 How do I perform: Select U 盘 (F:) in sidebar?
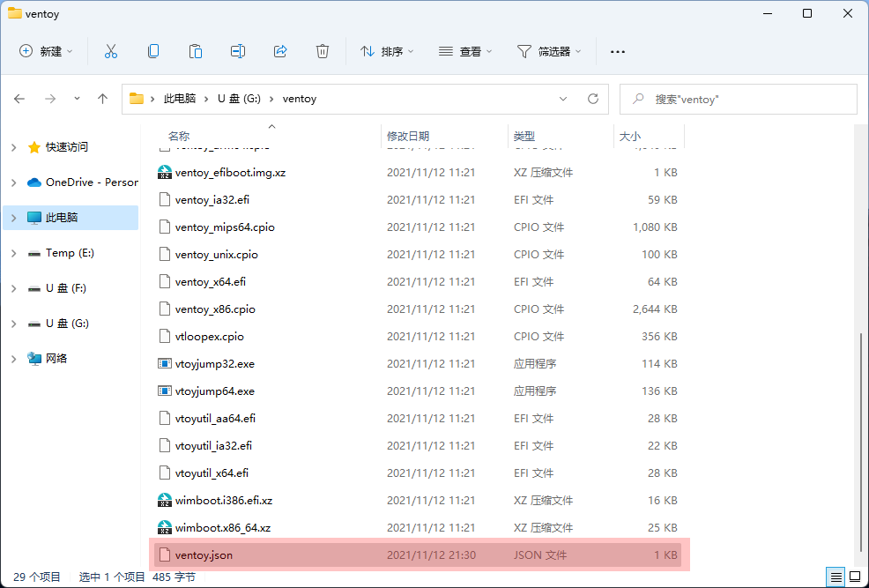point(71,288)
